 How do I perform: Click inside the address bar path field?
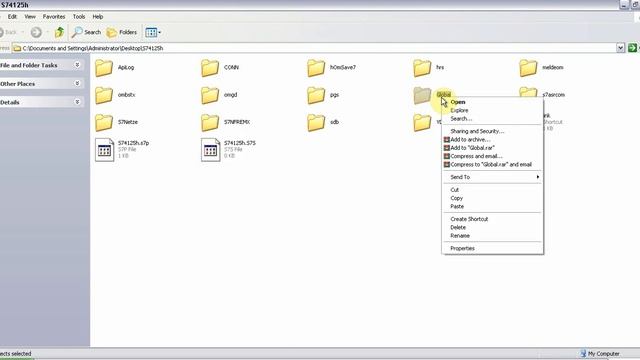coord(314,48)
